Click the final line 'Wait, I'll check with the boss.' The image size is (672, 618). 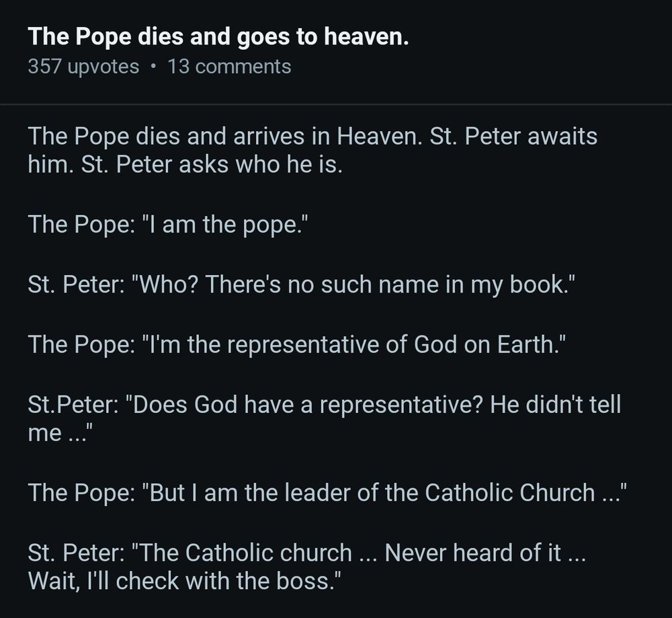185,581
